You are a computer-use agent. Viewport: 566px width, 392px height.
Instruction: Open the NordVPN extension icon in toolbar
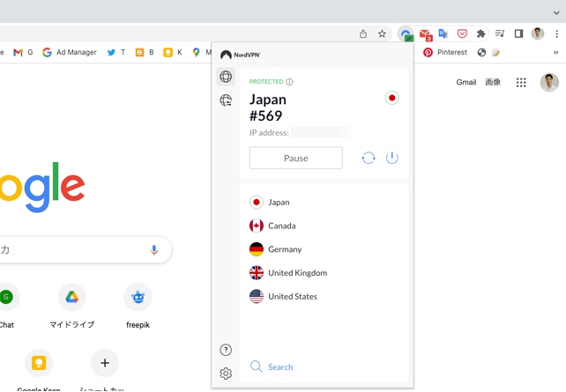(406, 33)
